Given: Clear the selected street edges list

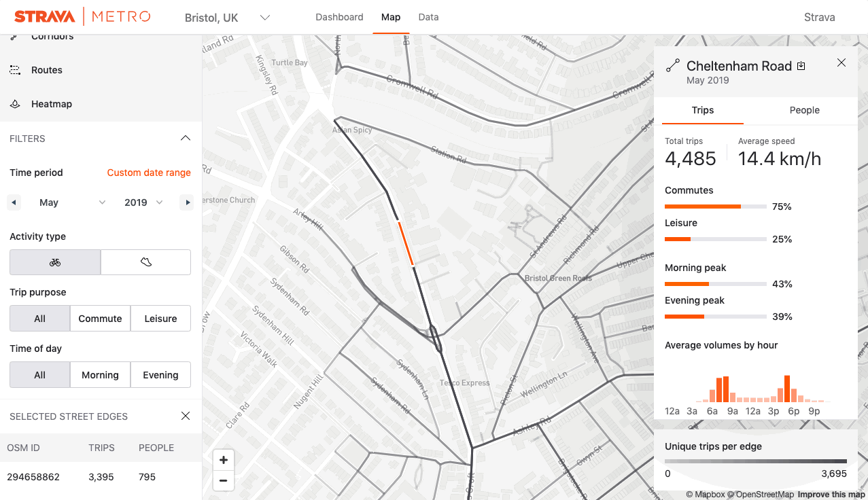Looking at the screenshot, I should pyautogui.click(x=186, y=416).
